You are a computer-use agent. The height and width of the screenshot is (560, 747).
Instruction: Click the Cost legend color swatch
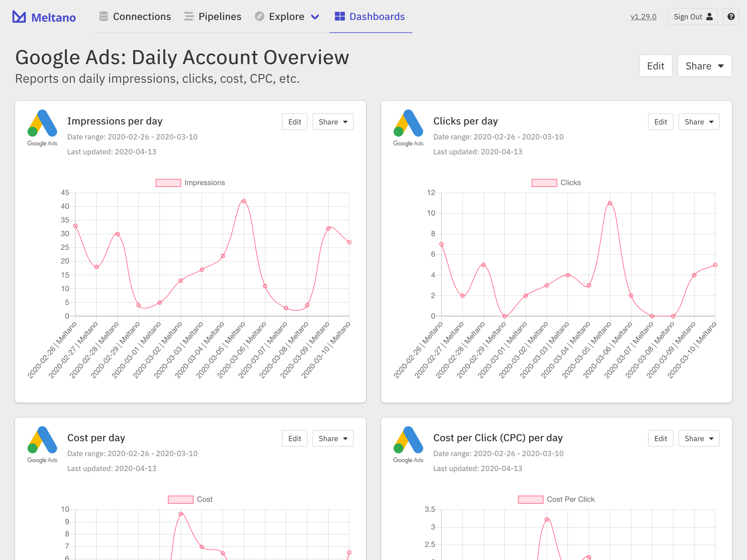click(x=181, y=499)
